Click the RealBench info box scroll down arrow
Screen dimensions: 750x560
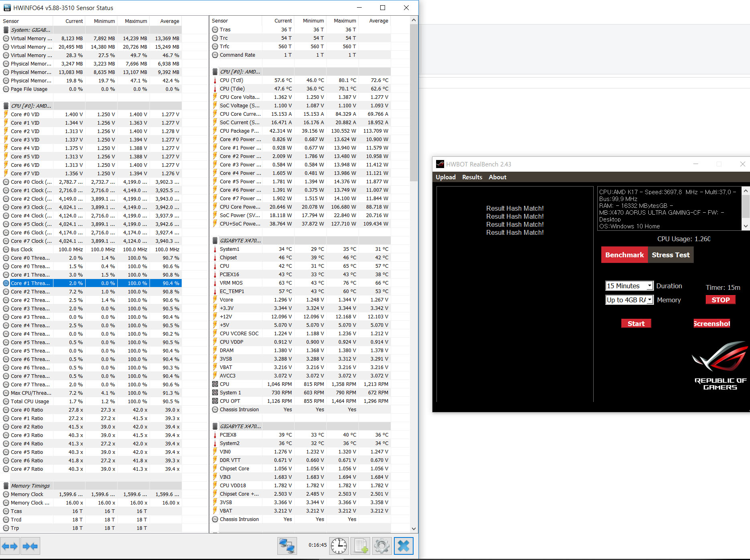[x=746, y=226]
